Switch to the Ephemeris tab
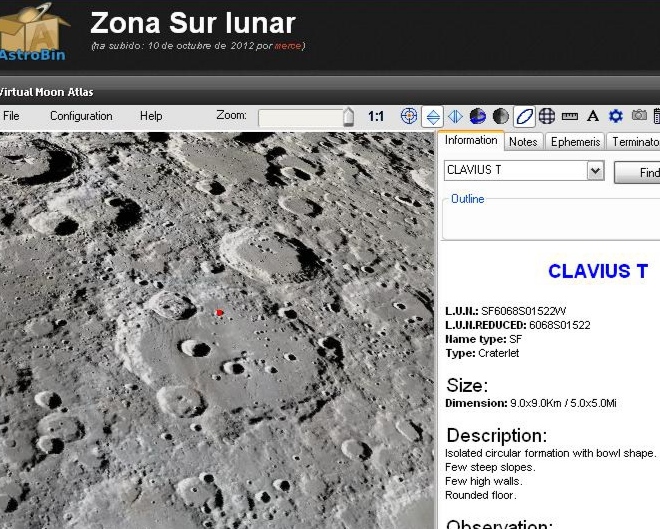 pos(575,142)
